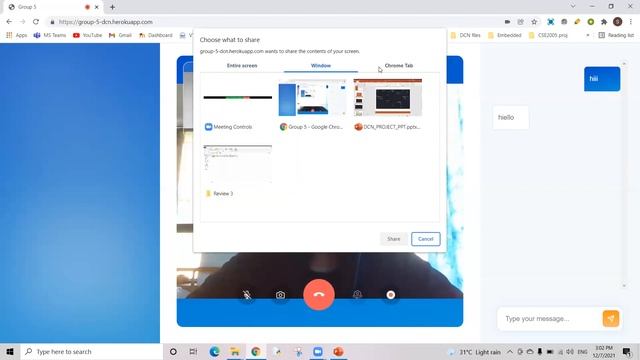Viewport: 640px width, 360px height.
Task: Open the notification center icon
Action: 627,352
